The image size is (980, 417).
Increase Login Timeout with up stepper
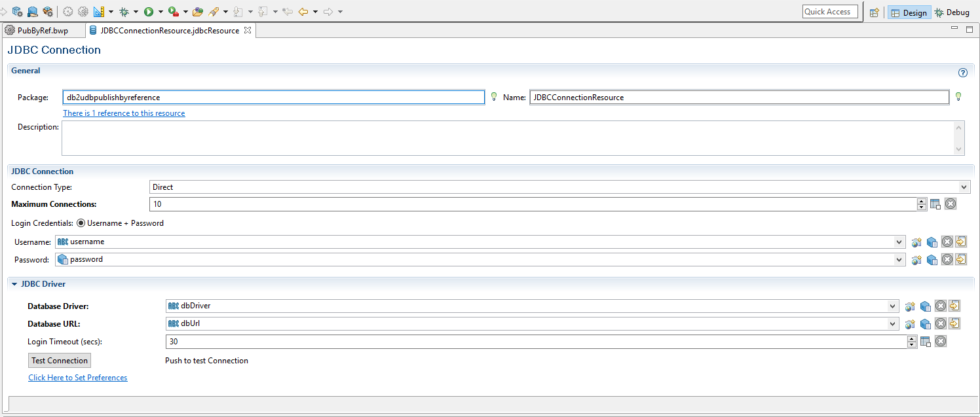coord(912,338)
